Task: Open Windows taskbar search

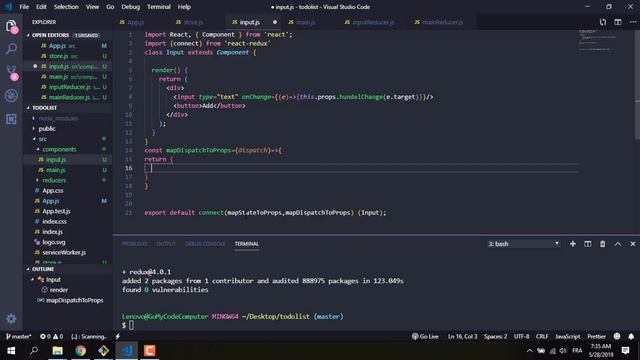Action: pos(34,351)
